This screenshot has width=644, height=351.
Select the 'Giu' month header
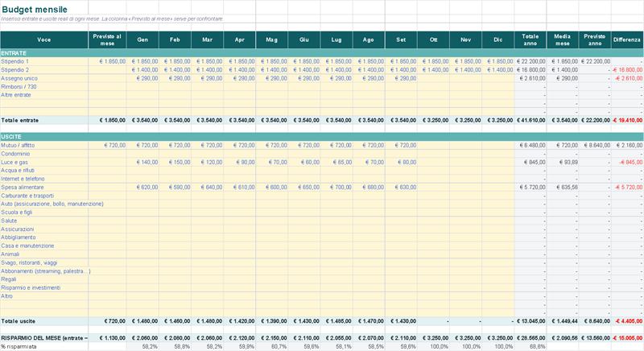click(304, 39)
